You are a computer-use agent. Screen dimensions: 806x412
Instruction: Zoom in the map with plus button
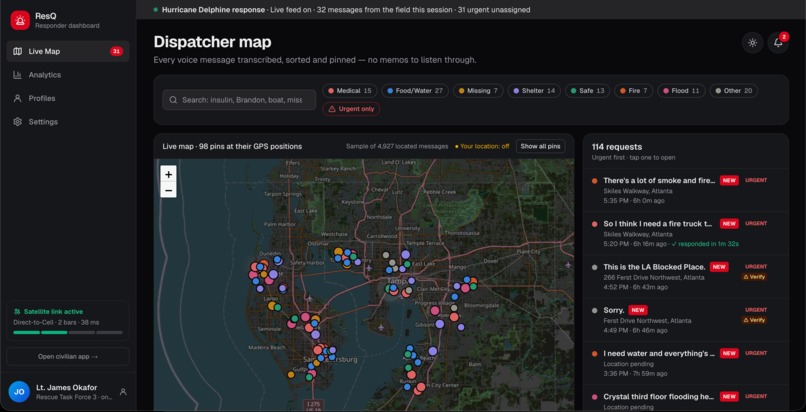pyautogui.click(x=168, y=174)
